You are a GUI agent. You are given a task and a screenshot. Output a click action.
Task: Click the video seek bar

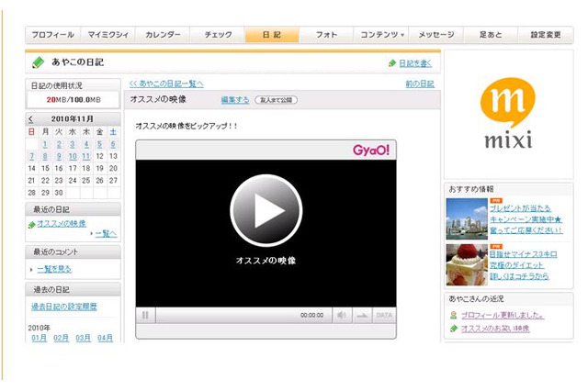click(x=243, y=316)
